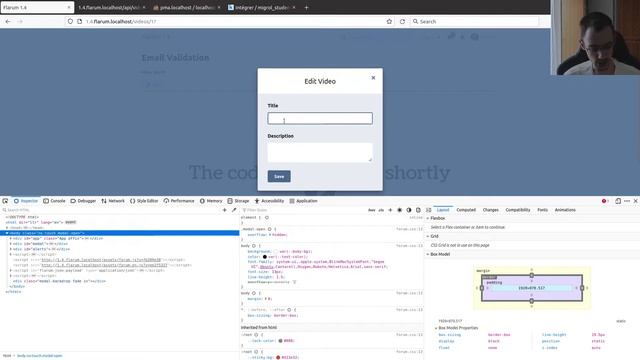Toggle print media simulation icon

pos(418,210)
